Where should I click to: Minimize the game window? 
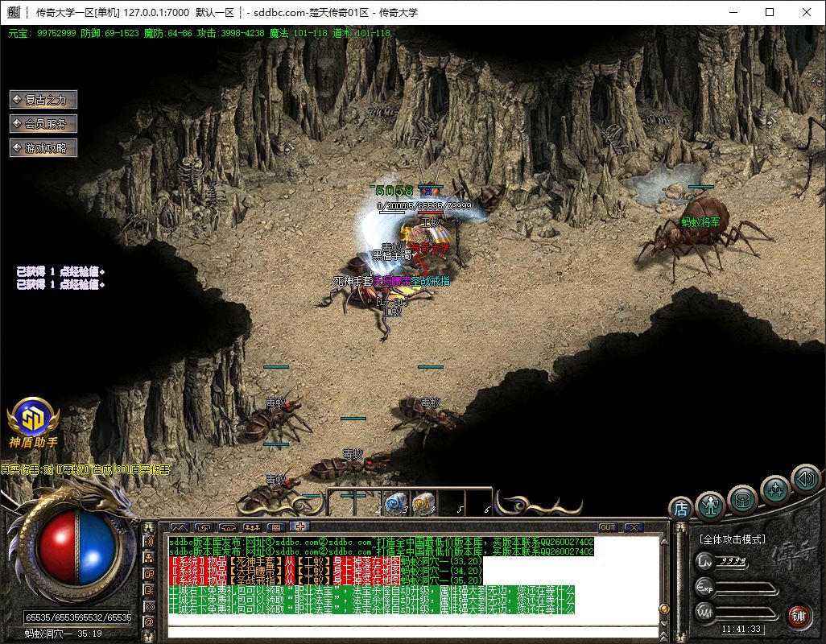[x=733, y=12]
